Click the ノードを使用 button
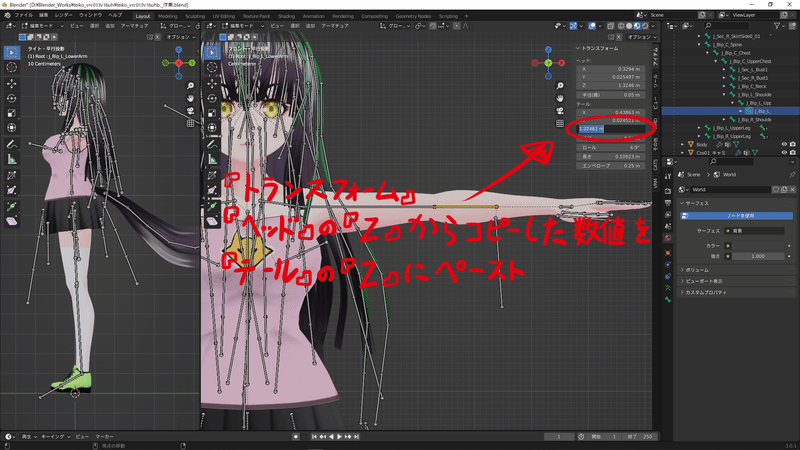The height and width of the screenshot is (450, 800). [737, 216]
